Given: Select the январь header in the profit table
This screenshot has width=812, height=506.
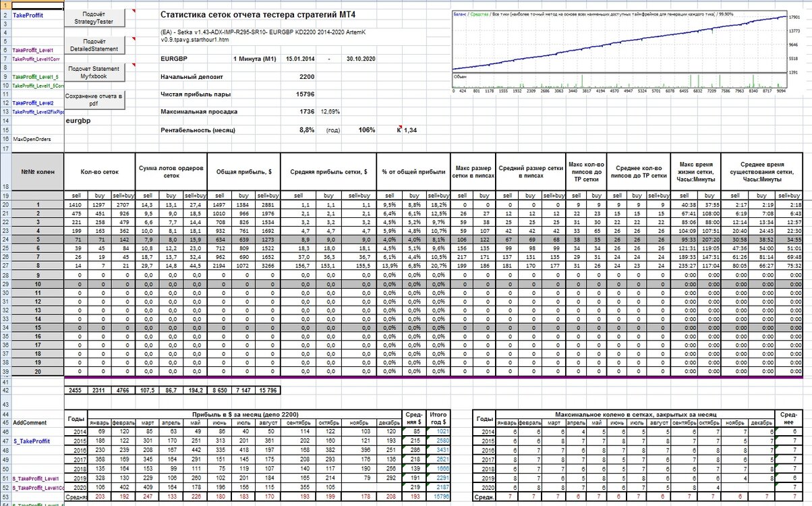Looking at the screenshot, I should [x=100, y=422].
